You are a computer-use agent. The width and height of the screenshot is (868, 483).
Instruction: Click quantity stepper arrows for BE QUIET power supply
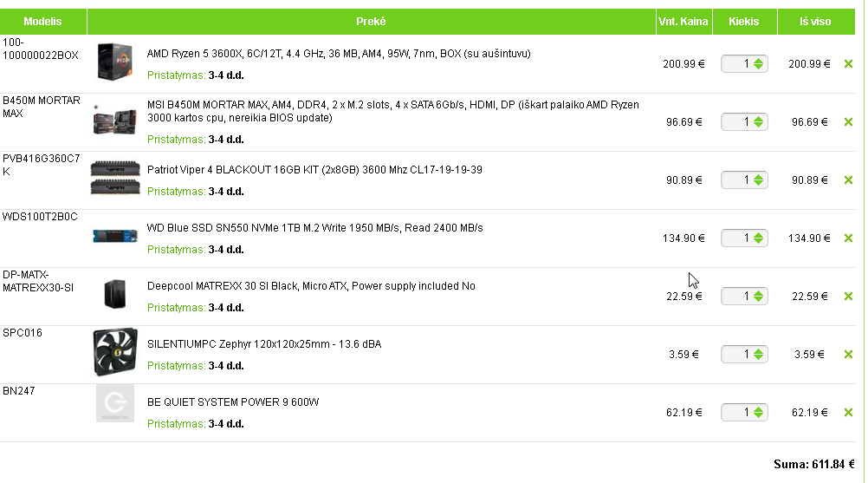[758, 413]
